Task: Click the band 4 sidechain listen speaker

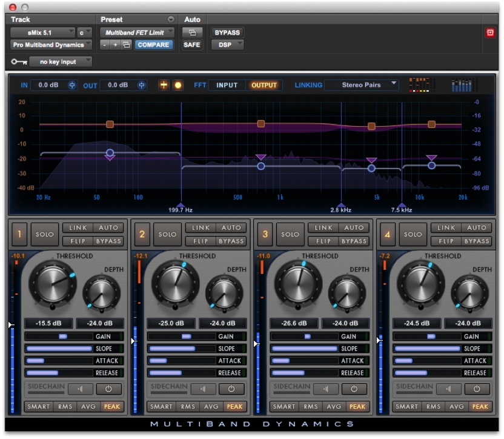Action: pos(449,389)
